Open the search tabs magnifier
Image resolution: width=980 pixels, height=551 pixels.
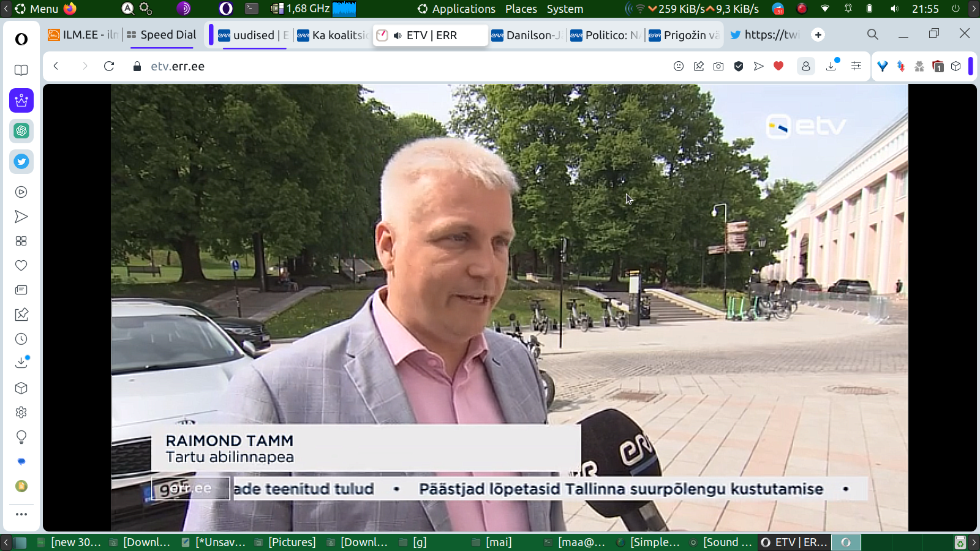(873, 35)
